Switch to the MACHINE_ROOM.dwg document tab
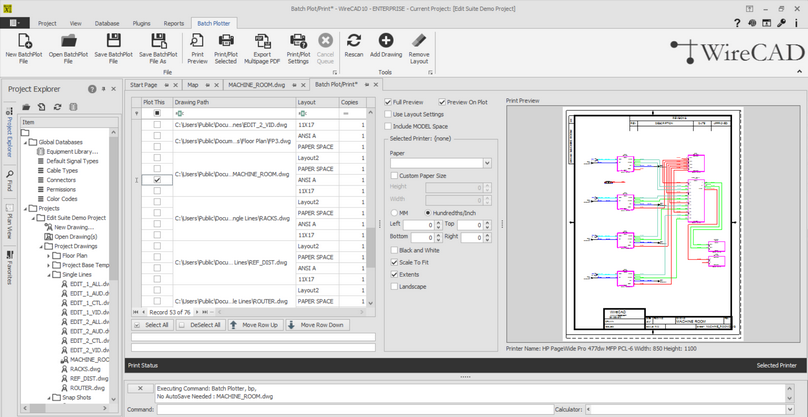The width and height of the screenshot is (808, 417). point(256,85)
